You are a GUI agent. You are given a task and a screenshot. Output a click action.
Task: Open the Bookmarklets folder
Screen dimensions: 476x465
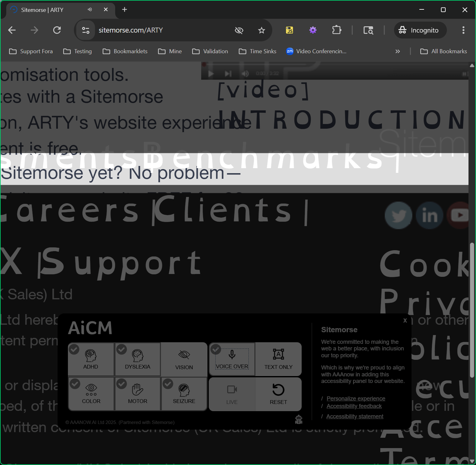pos(125,51)
